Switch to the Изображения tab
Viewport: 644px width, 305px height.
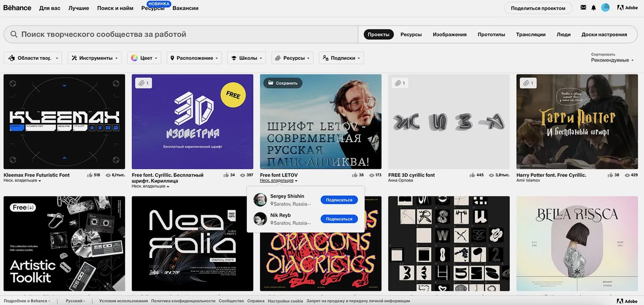(x=450, y=34)
